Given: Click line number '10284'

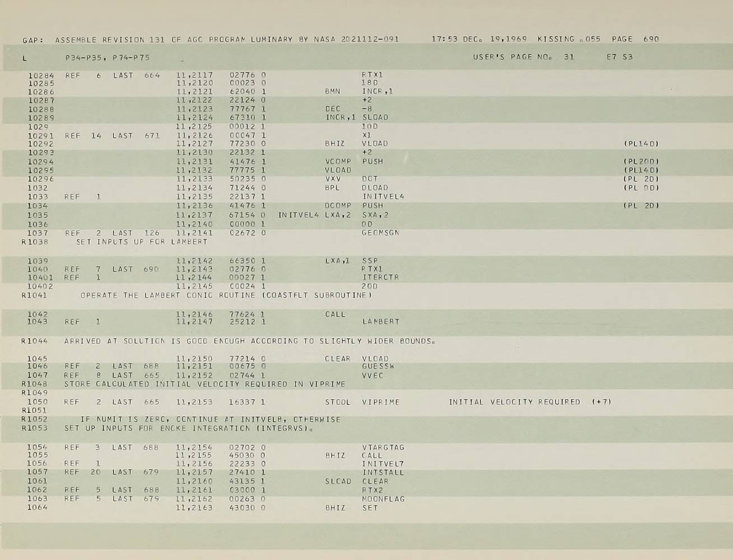Looking at the screenshot, I should pyautogui.click(x=41, y=75).
